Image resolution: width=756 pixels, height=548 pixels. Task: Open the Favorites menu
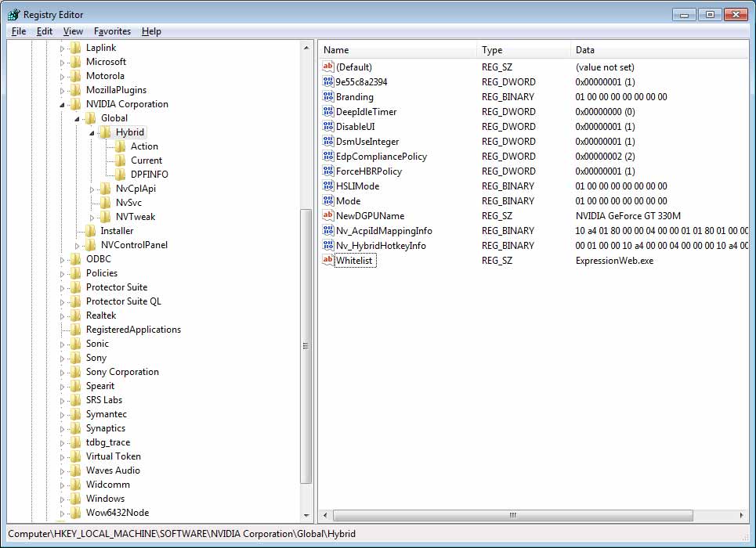click(112, 31)
